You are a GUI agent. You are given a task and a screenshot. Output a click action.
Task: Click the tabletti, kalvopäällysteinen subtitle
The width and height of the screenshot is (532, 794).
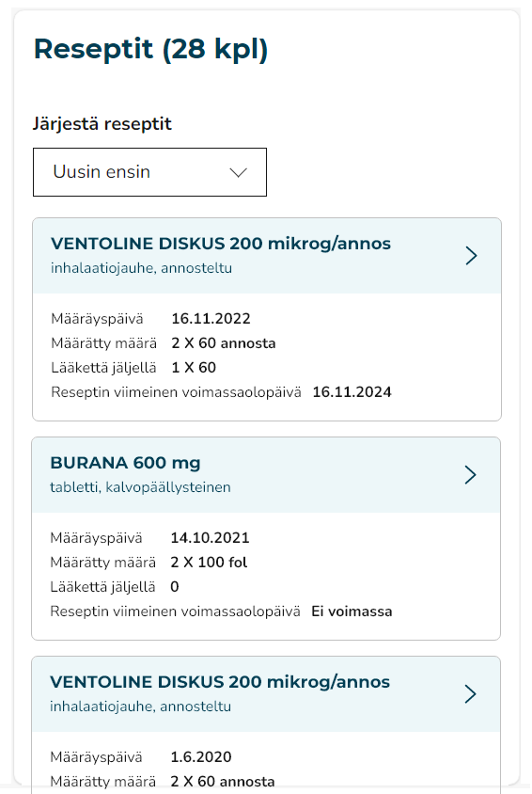(141, 487)
